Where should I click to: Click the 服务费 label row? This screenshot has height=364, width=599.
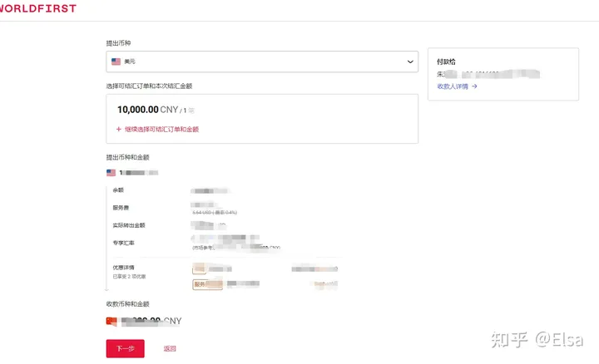click(x=121, y=208)
